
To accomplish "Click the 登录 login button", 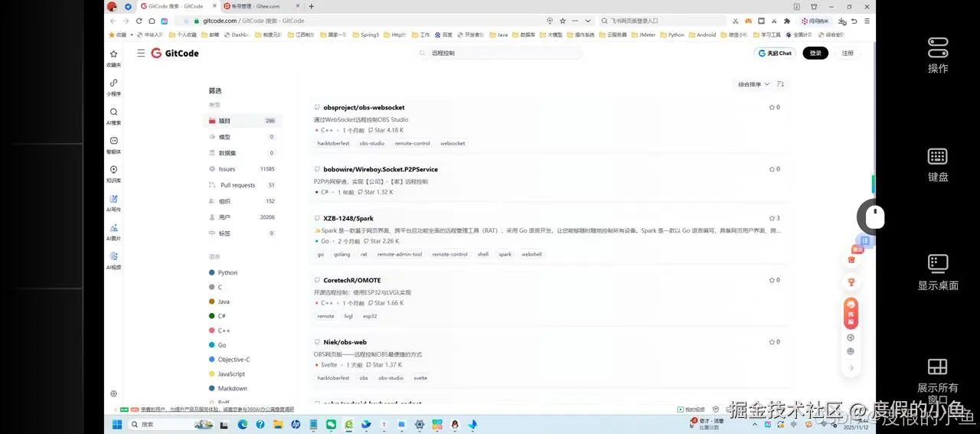I will [x=815, y=53].
